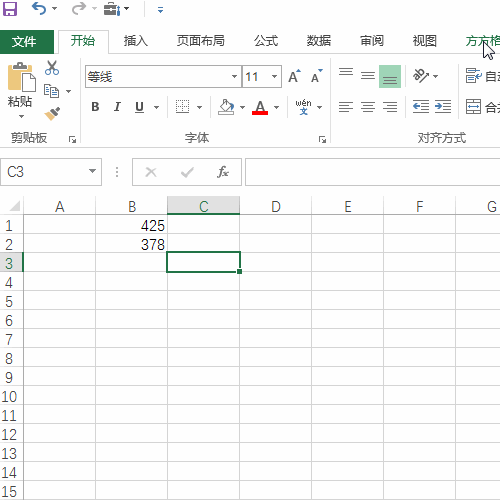Screen dimensions: 500x500
Task: Switch to the 开始 ribbon tab
Action: click(83, 41)
